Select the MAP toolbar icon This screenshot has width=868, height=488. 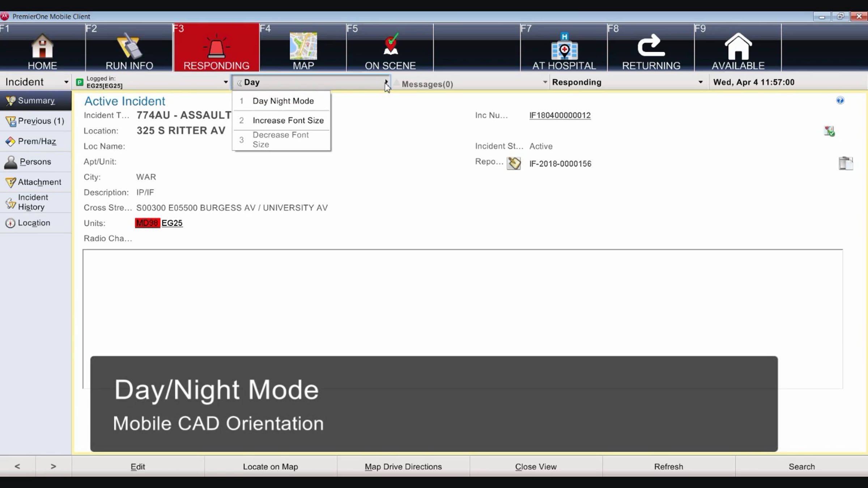click(x=303, y=46)
